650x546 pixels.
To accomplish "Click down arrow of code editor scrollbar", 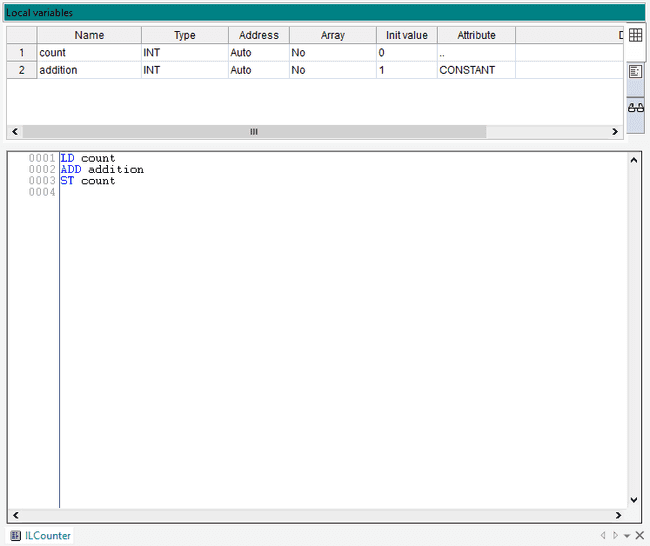I will (x=633, y=500).
